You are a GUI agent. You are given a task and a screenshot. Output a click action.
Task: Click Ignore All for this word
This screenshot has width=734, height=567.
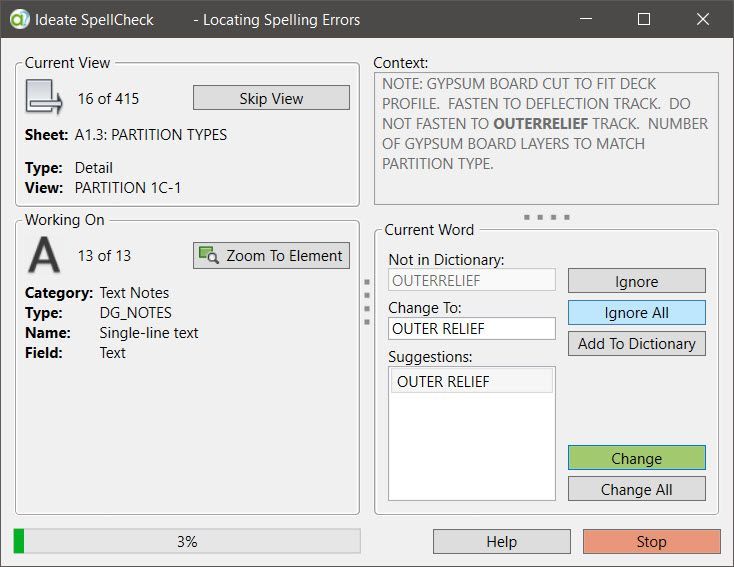[637, 312]
